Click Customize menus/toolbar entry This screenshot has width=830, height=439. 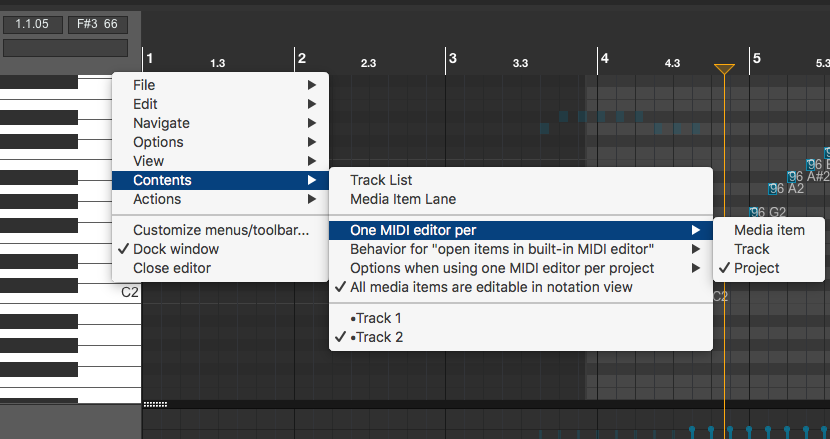[x=221, y=230]
